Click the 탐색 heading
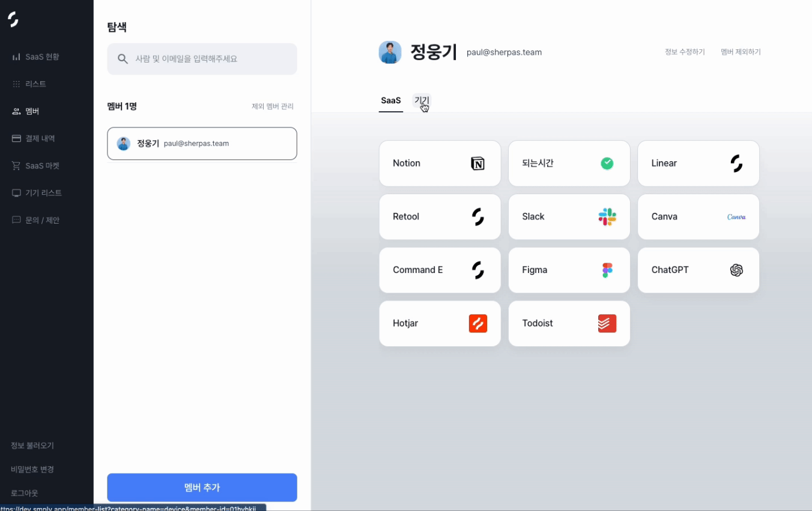The width and height of the screenshot is (812, 511). pyautogui.click(x=117, y=27)
